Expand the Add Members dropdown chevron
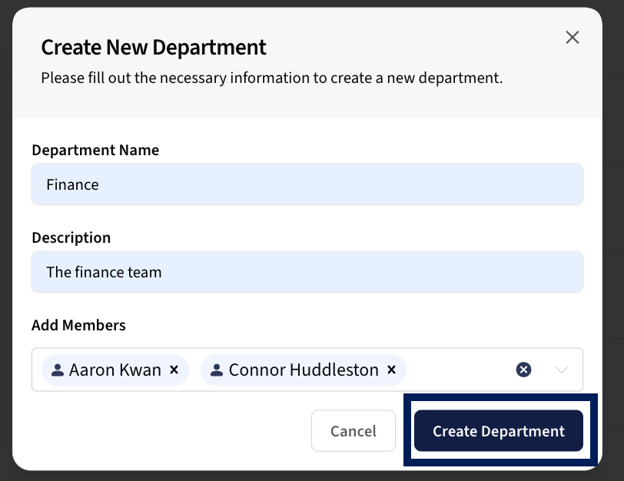Viewport: 624px width, 481px height. 562,370
